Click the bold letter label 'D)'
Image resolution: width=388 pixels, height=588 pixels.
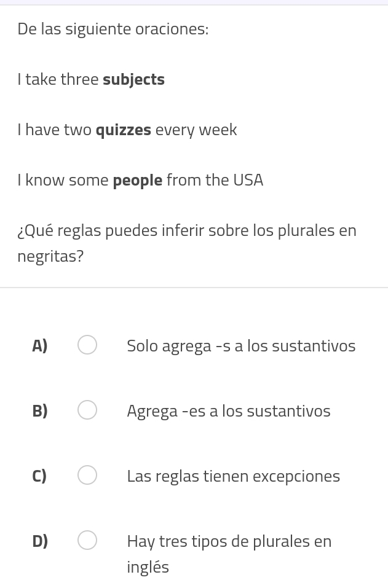tap(40, 541)
